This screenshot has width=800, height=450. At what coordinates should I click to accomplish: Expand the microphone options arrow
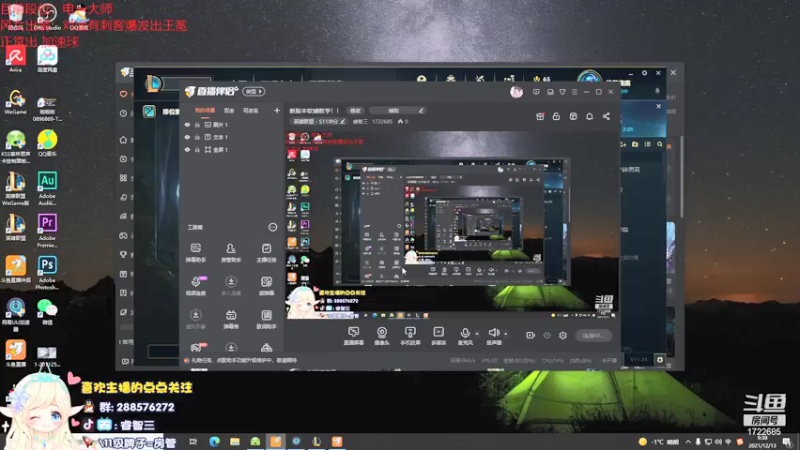tap(477, 334)
